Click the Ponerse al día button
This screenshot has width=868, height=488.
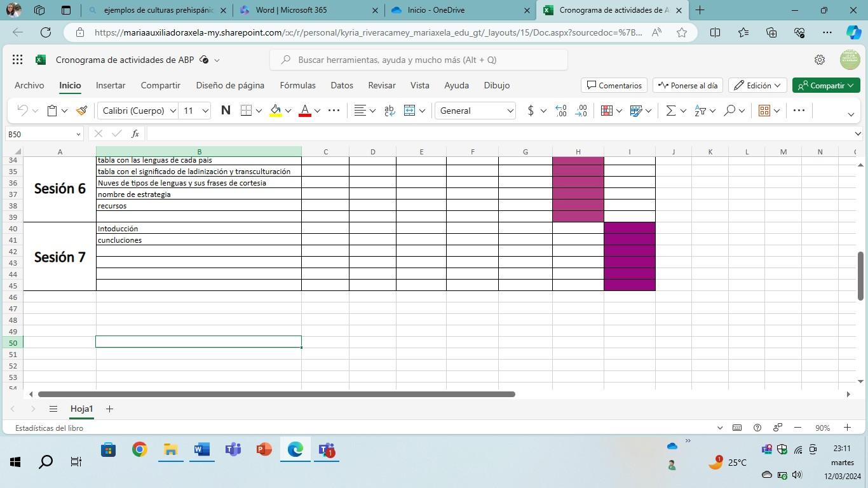click(x=688, y=85)
